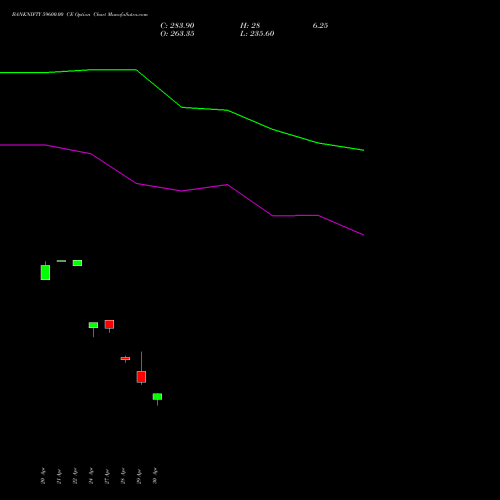Click the '21 Apr' date axis label

pyautogui.click(x=59, y=476)
